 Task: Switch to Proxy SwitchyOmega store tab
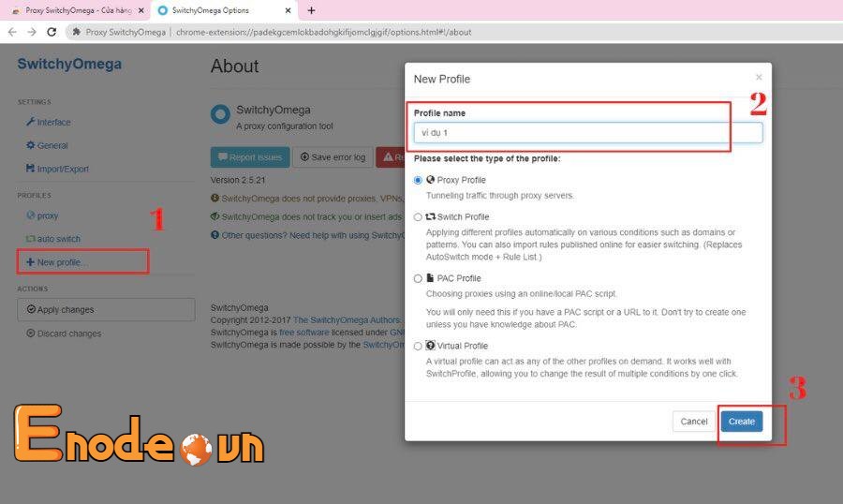point(73,10)
